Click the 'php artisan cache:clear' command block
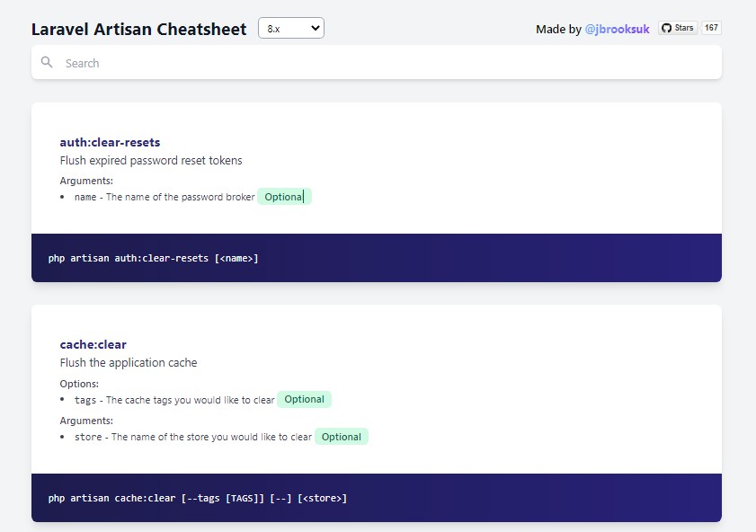Screen dimensions: 756x532 pos(377,498)
